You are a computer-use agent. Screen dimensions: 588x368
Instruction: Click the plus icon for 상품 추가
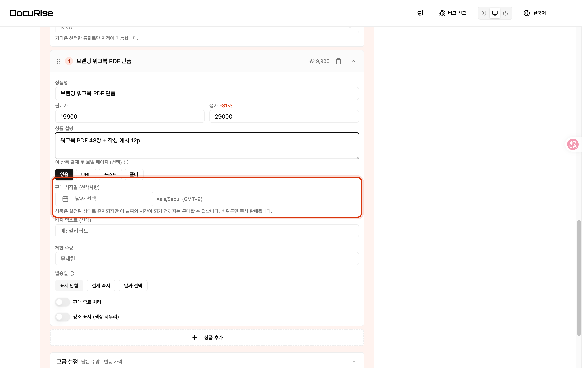click(x=194, y=338)
